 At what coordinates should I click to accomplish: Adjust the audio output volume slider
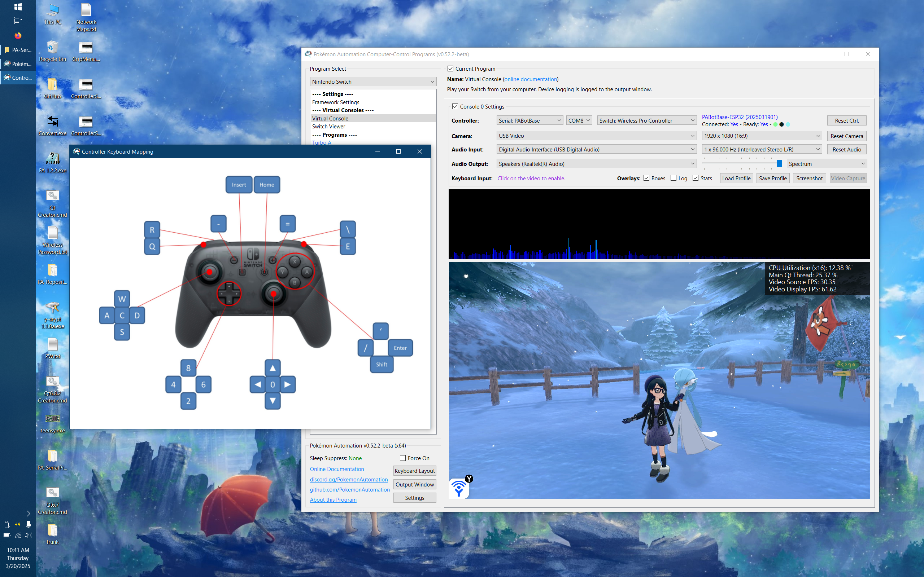tap(779, 164)
